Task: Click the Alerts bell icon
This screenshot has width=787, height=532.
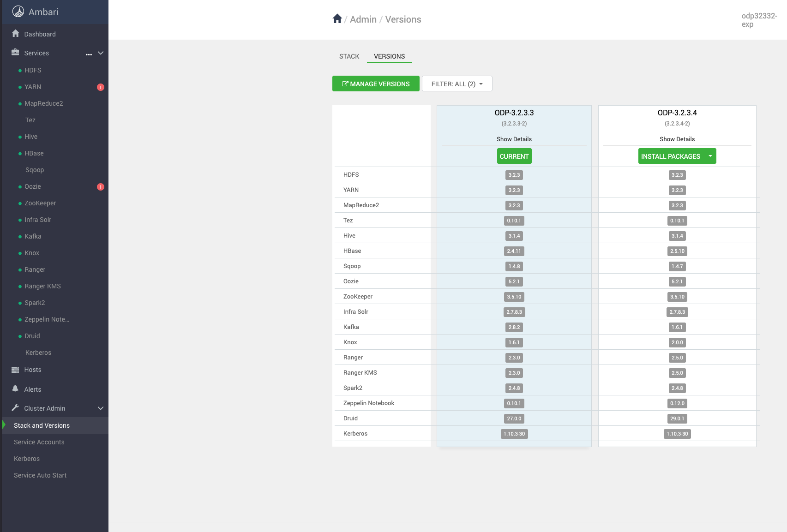Action: point(15,389)
